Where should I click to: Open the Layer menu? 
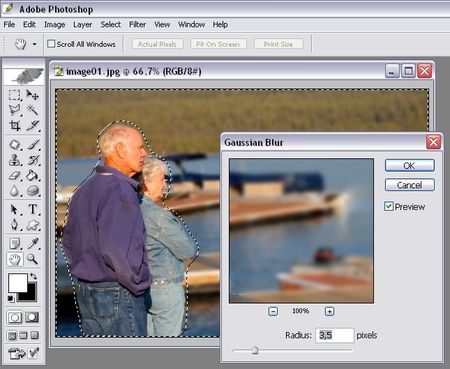pyautogui.click(x=83, y=24)
